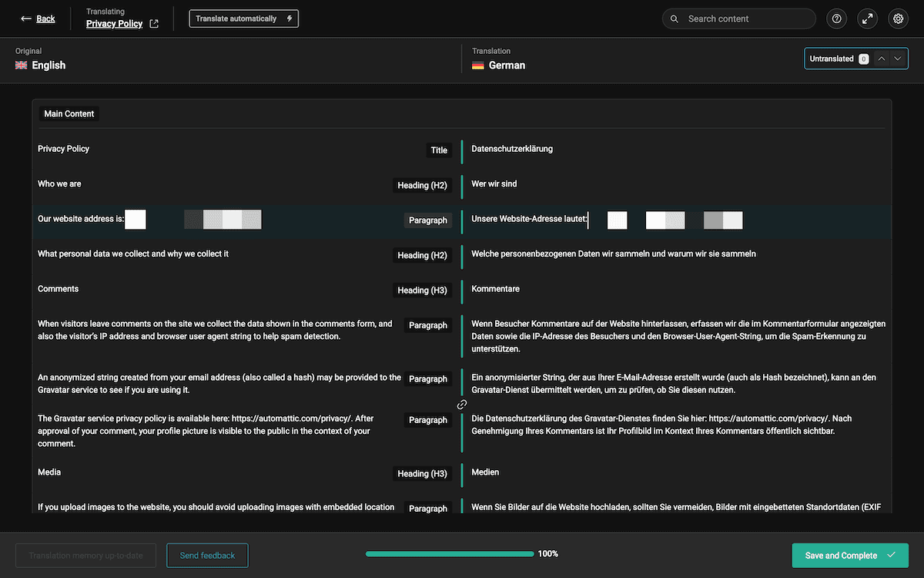Viewport: 924px width, 578px height.
Task: Click the 'Translation memory up-to-date' button
Action: [85, 555]
